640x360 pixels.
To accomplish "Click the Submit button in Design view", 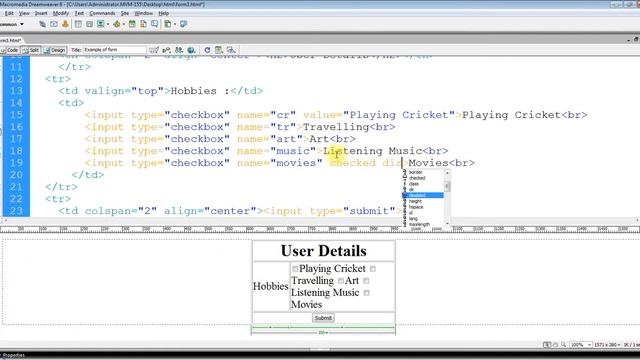I will pyautogui.click(x=323, y=318).
